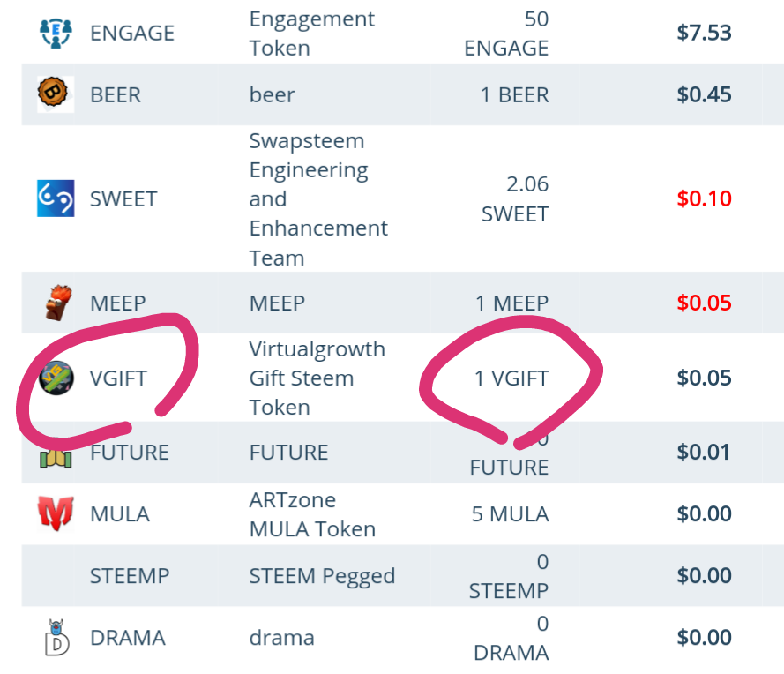Click the $7.53 ENGAGE value
The height and width of the screenshot is (674, 784).
[704, 33]
